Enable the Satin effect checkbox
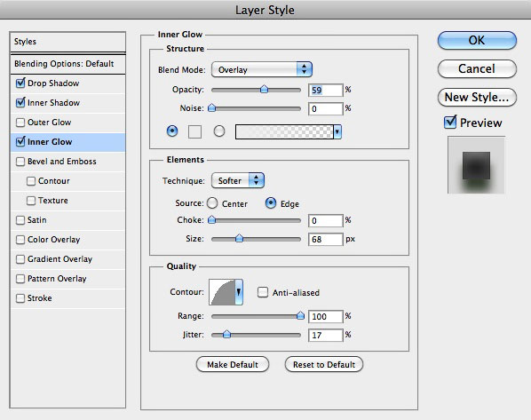 tap(20, 220)
